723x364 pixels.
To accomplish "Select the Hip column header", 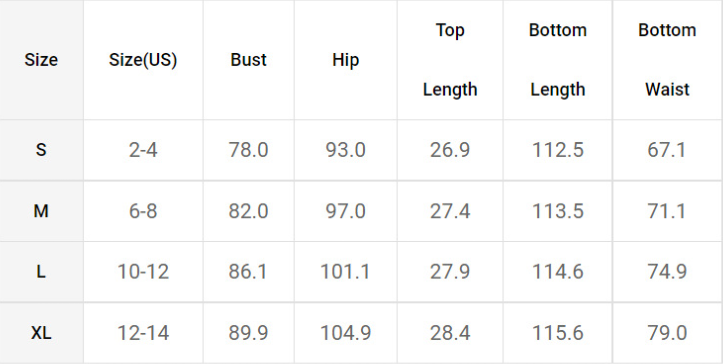I will (x=345, y=60).
